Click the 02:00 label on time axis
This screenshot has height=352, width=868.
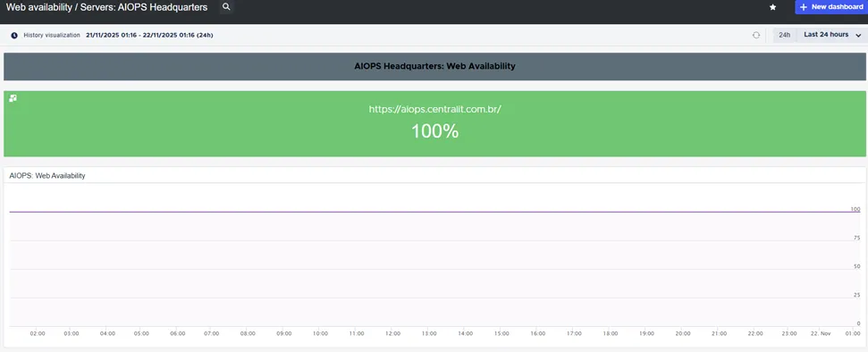pyautogui.click(x=38, y=334)
